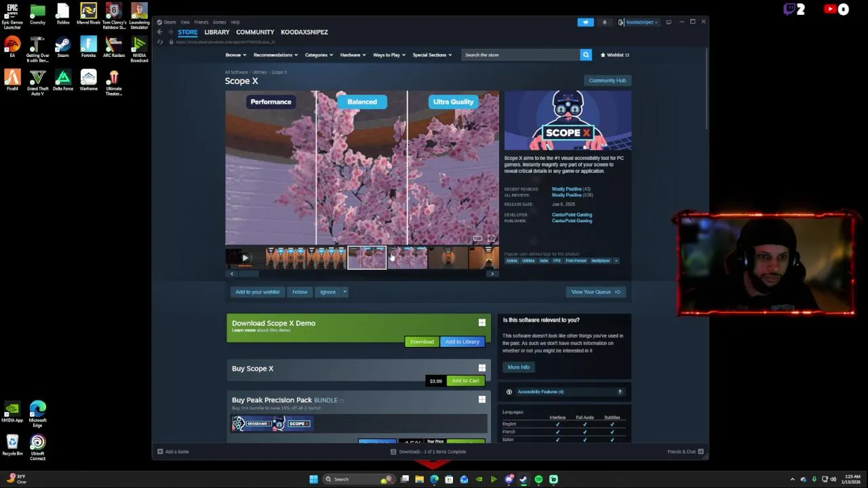Image resolution: width=868 pixels, height=488 pixels.
Task: Open the Ubisoft Connect desktop shortcut
Action: tap(37, 448)
